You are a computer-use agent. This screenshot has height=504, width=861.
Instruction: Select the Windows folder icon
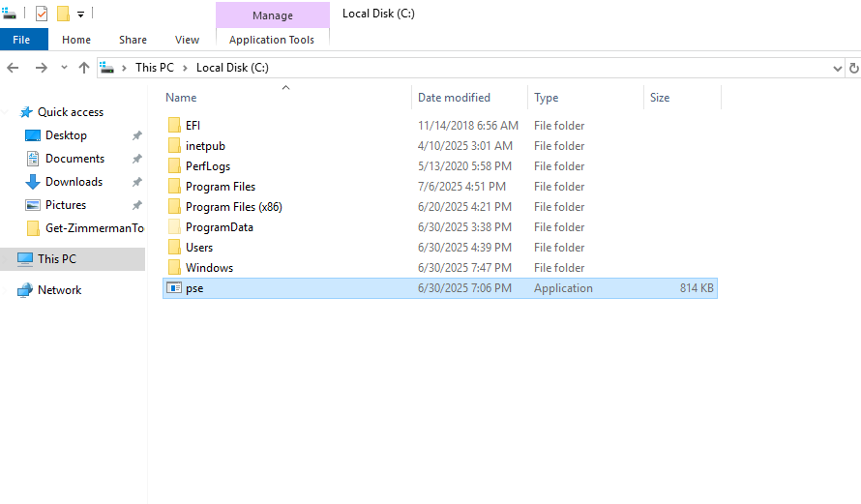pyautogui.click(x=174, y=268)
